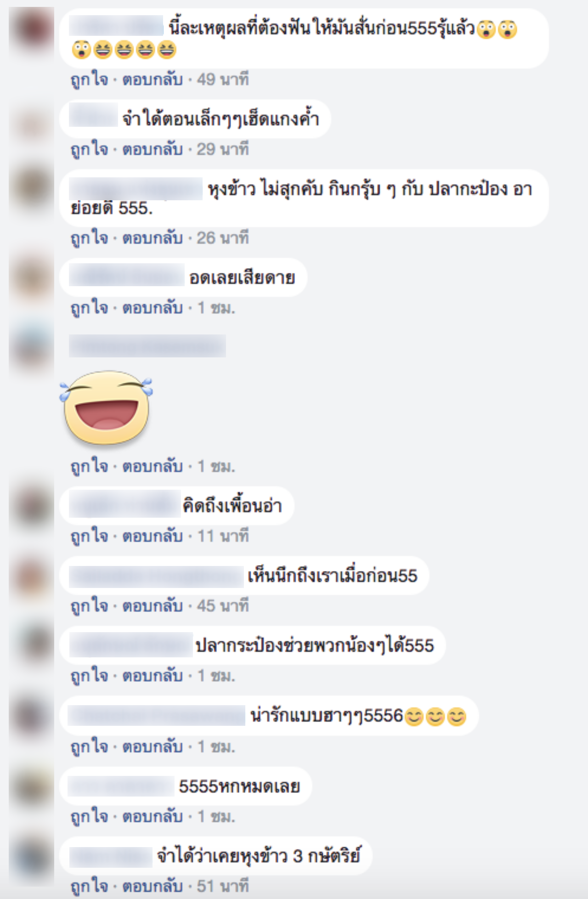Click the first shocked-face emoji in top comment
The image size is (588, 899).
click(486, 29)
